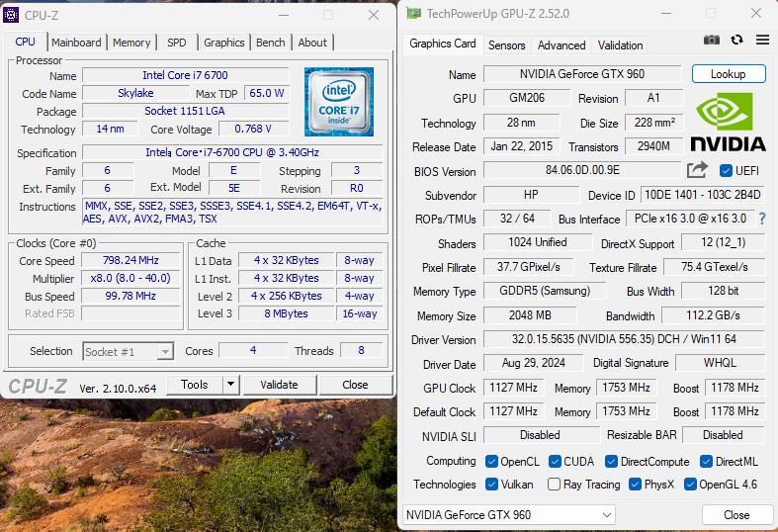The height and width of the screenshot is (532, 778).
Task: Click the Instructions list field in CPU-Z
Action: [232, 212]
